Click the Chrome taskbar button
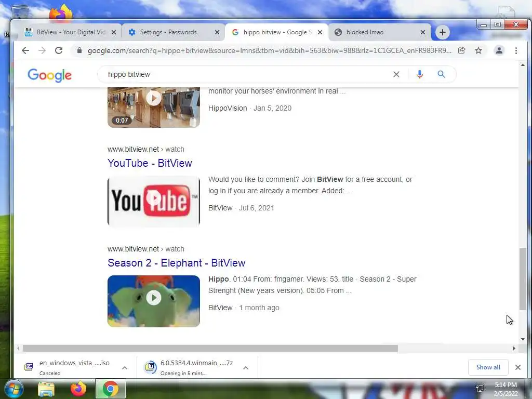 click(x=111, y=389)
